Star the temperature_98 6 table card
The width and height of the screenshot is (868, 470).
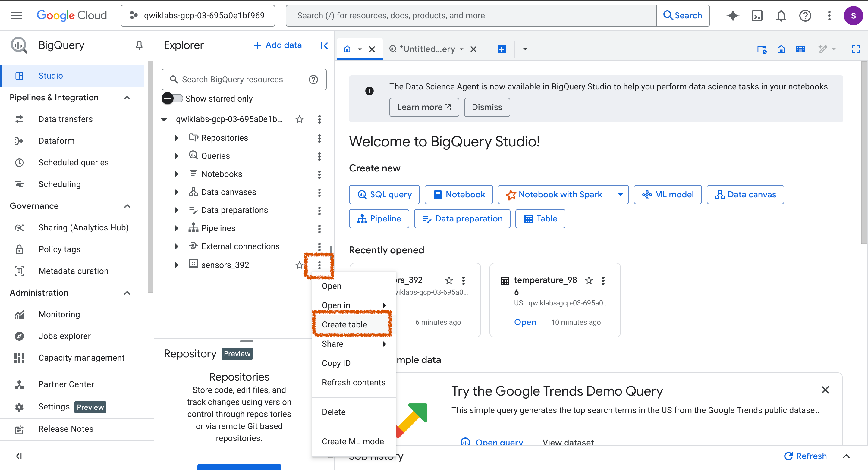tap(588, 280)
